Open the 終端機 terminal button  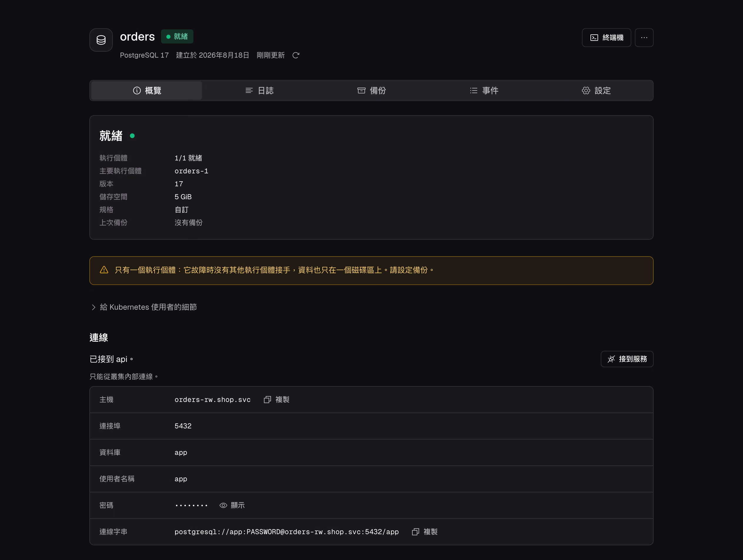point(606,38)
